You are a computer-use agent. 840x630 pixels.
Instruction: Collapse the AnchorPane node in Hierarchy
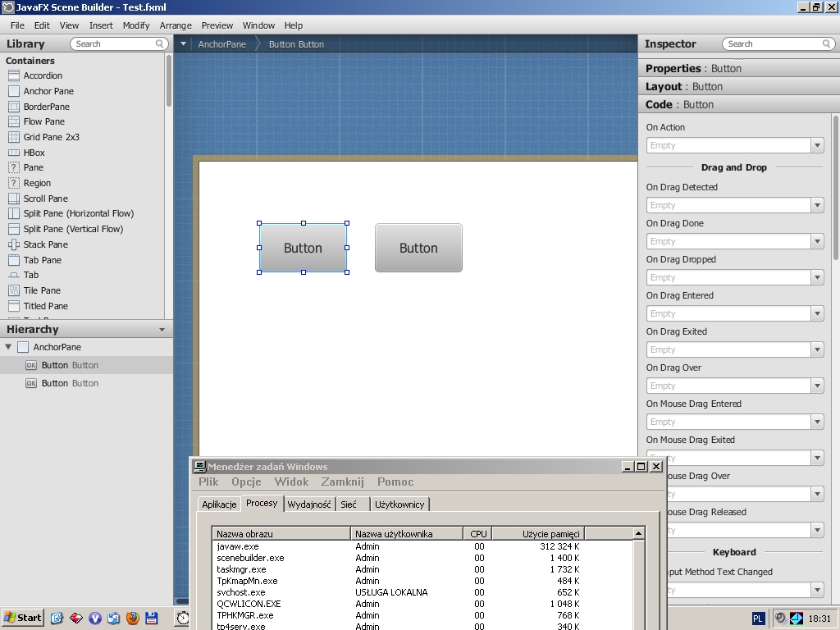point(8,347)
